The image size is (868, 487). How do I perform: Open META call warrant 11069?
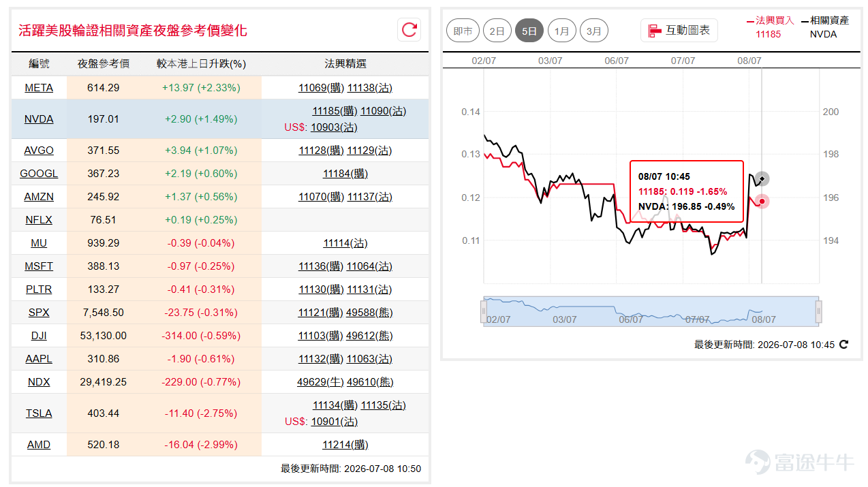(x=321, y=88)
